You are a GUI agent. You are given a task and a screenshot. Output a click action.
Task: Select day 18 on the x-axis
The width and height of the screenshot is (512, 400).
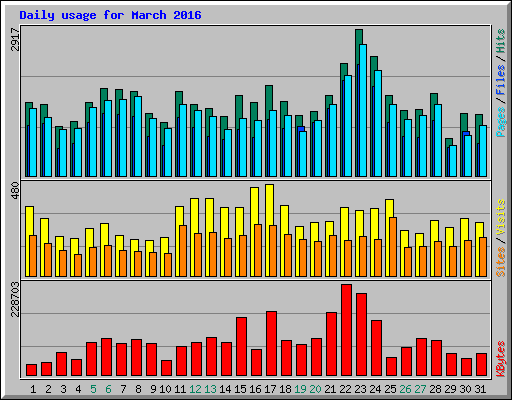[x=285, y=389]
